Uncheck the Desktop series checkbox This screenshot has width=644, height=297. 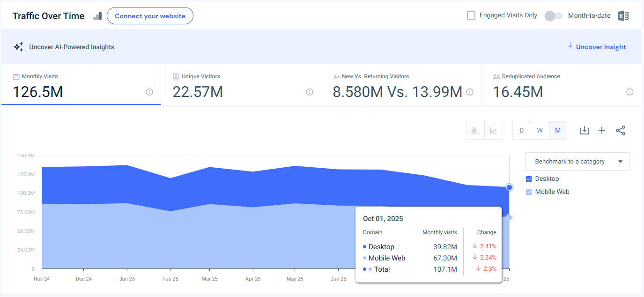point(529,178)
